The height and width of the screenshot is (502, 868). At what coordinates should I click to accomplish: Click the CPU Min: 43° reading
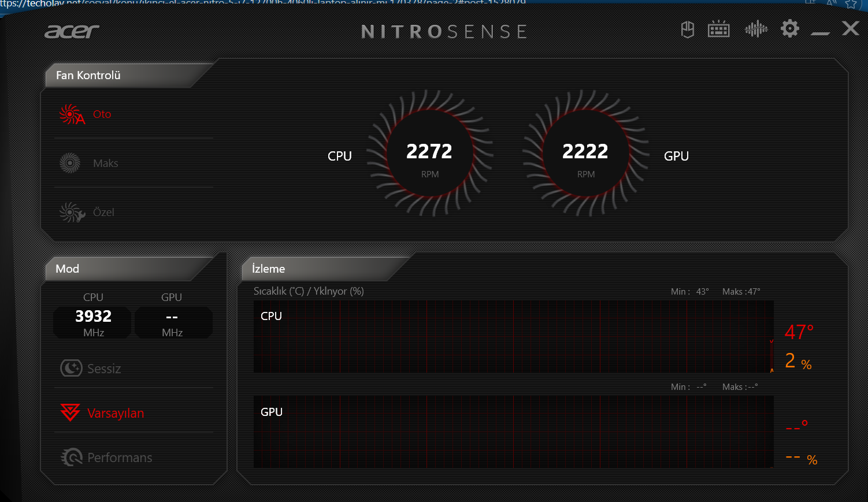[x=690, y=292]
